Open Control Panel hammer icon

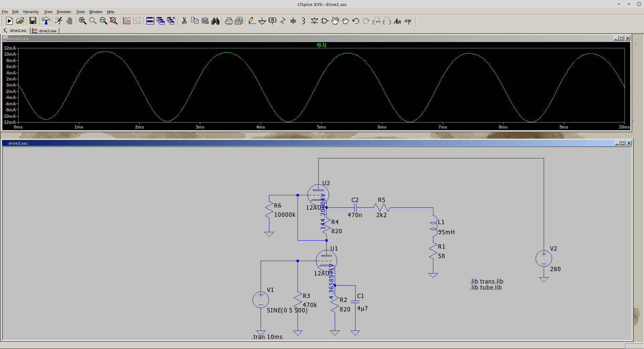pyautogui.click(x=46, y=21)
